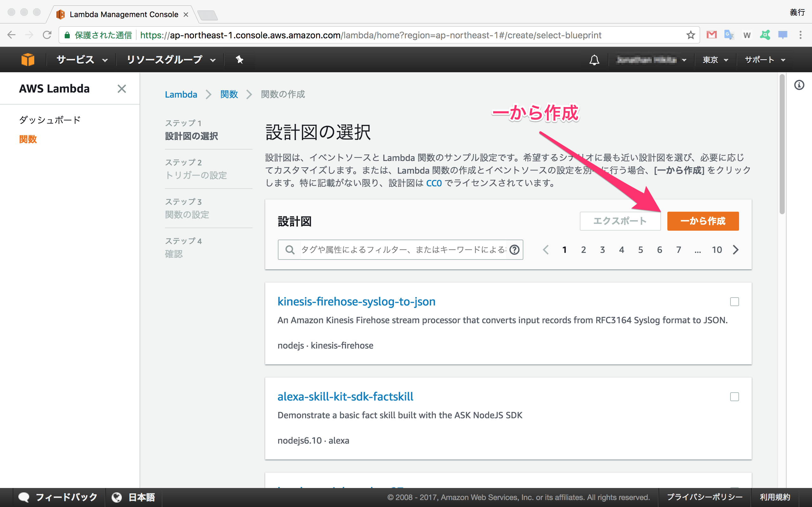The height and width of the screenshot is (507, 812).
Task: Open the Gmail extension icon
Action: click(x=711, y=35)
